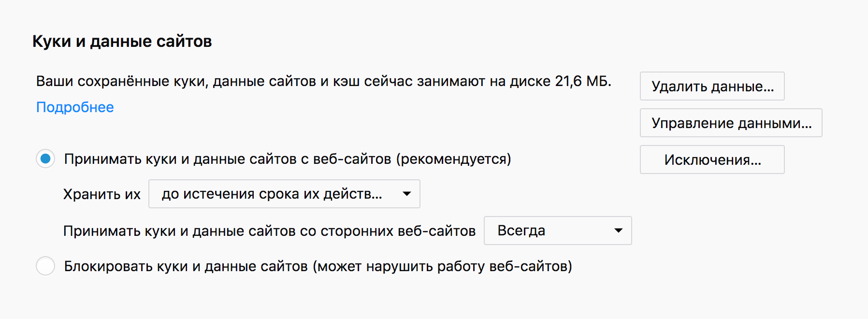Click the "Принимать куки… (рекомендуется)" option label
The width and height of the screenshot is (868, 319).
click(287, 159)
